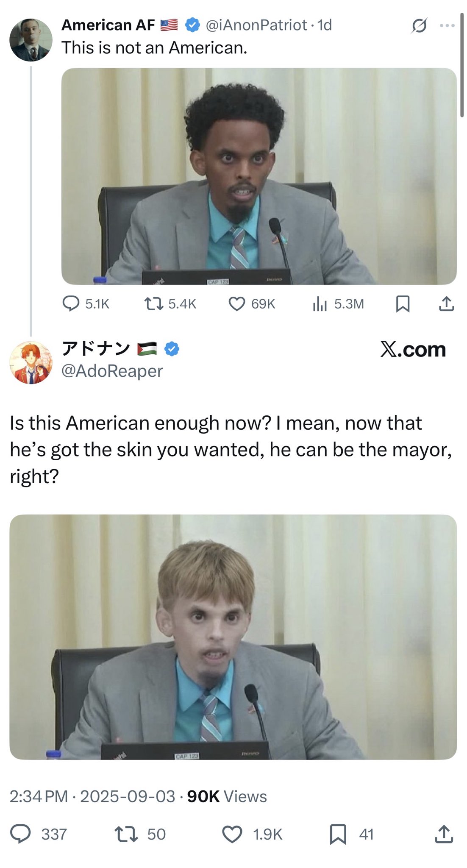Bookmark the original American AF post
467x868 pixels.
[402, 304]
